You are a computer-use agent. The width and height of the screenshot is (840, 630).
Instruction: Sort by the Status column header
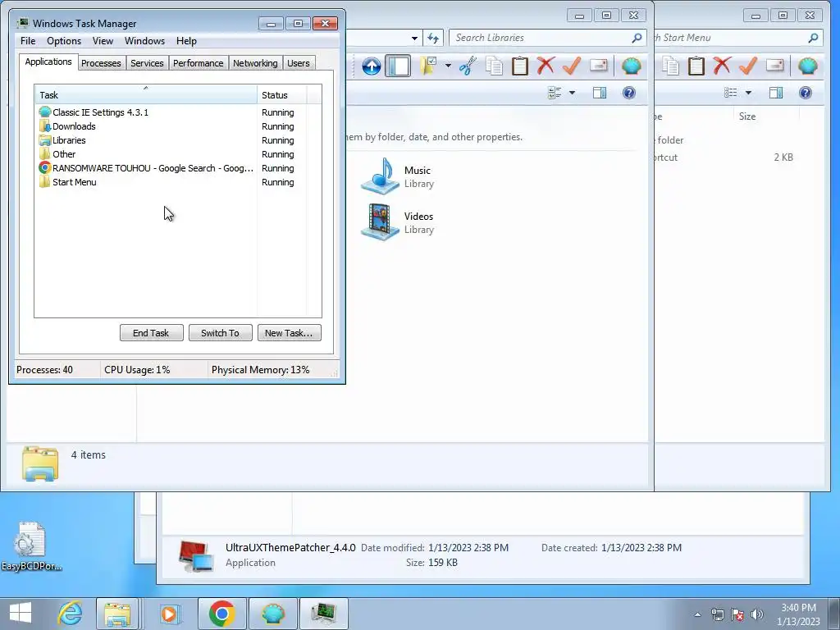pyautogui.click(x=282, y=95)
